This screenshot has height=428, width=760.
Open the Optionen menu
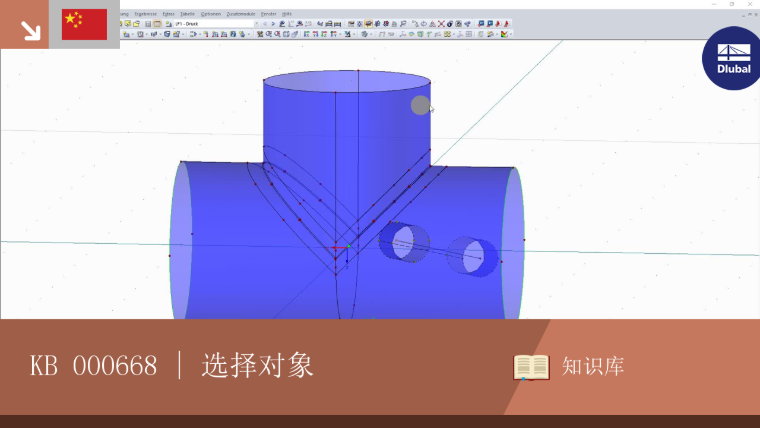click(211, 14)
